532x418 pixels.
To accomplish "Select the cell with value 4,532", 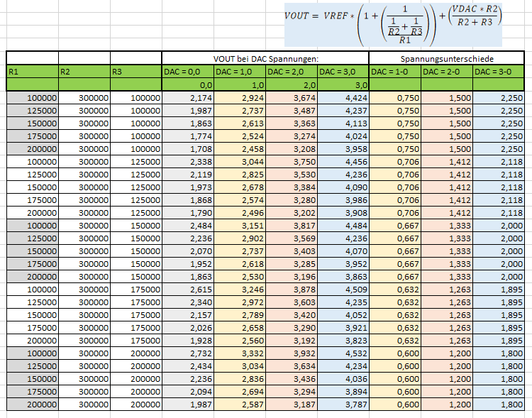I will coord(343,353).
